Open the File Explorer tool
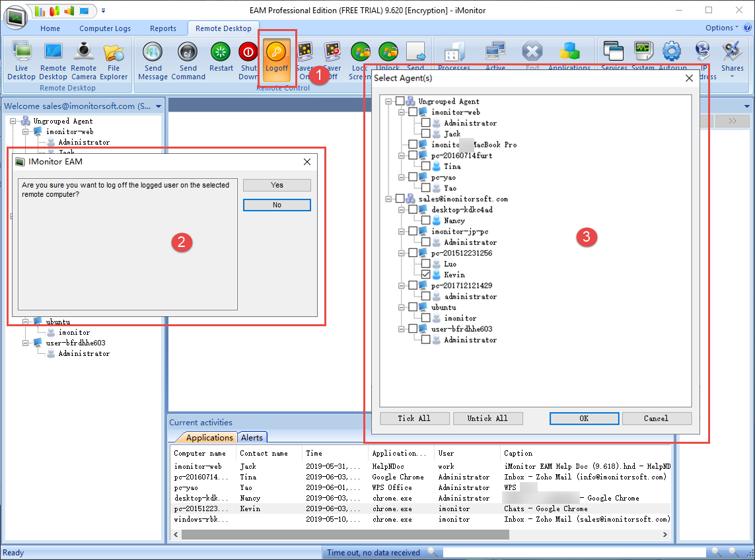The width and height of the screenshot is (755, 560). [114, 61]
